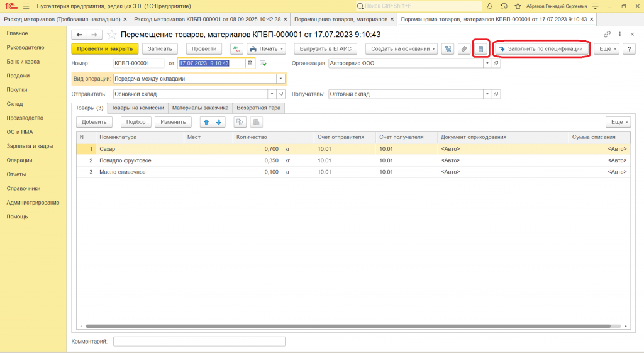644x353 pixels.
Task: Open the calendar picker for document date
Action: point(250,64)
